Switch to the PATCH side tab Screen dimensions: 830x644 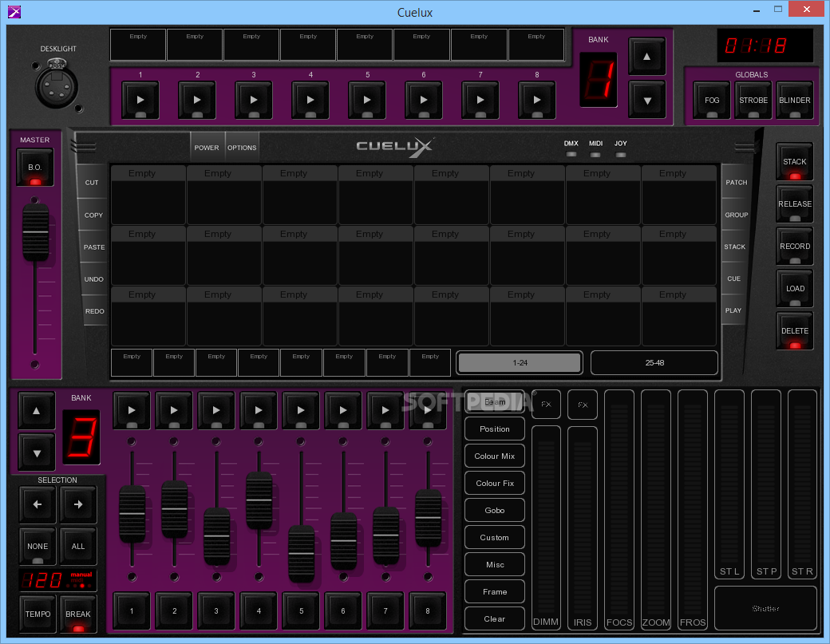pos(737,182)
